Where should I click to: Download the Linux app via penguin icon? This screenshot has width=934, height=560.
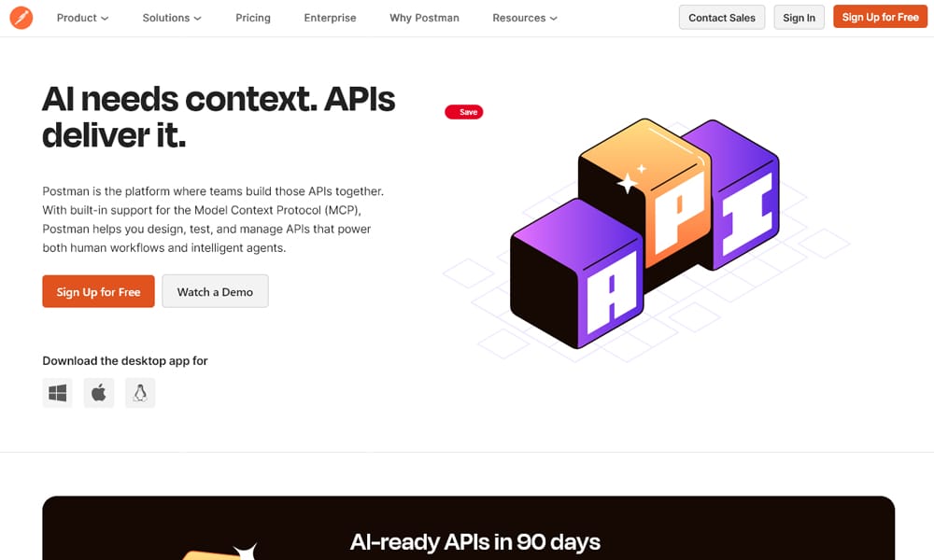tap(140, 393)
